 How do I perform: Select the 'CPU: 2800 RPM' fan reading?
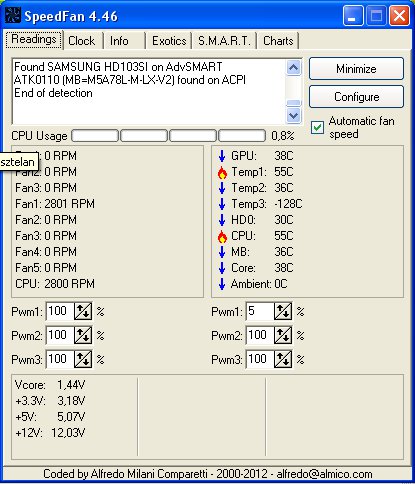pyautogui.click(x=55, y=284)
